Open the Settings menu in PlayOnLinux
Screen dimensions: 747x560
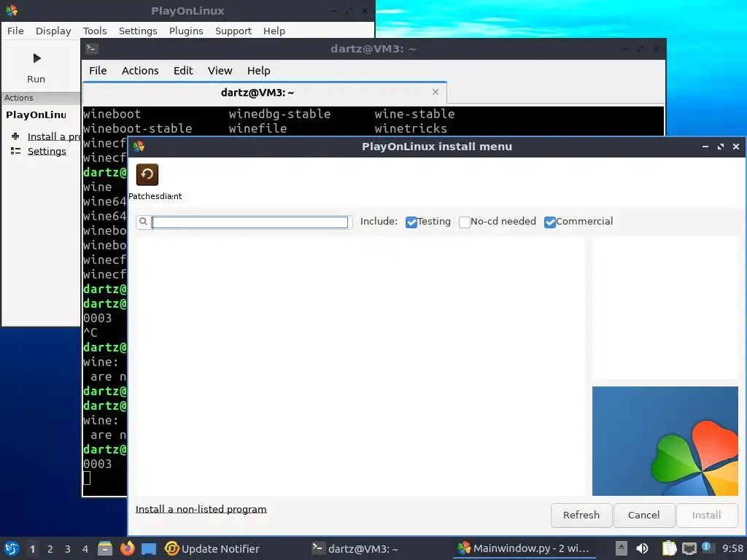pyautogui.click(x=138, y=31)
